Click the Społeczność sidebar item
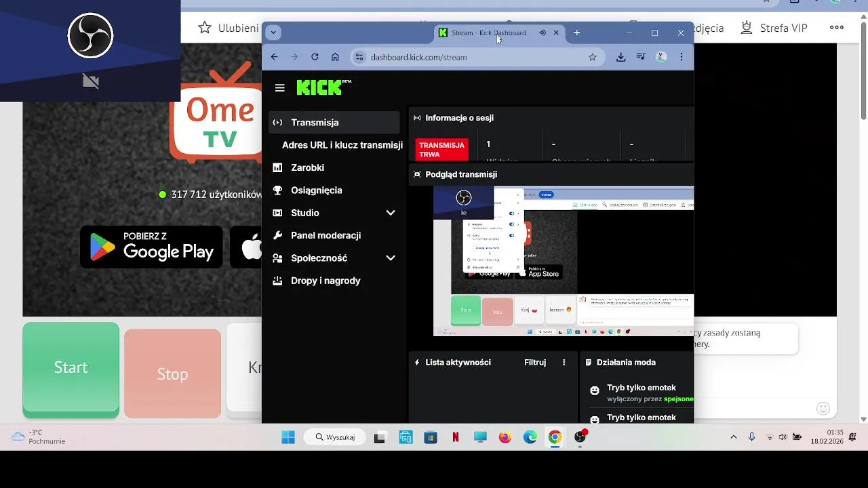The height and width of the screenshot is (488, 868). [319, 258]
